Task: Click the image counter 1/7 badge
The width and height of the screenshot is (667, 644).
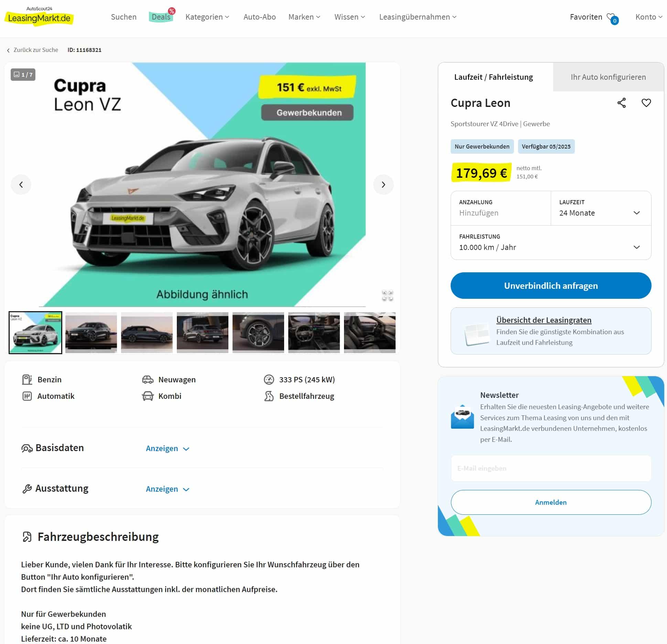Action: pos(23,75)
